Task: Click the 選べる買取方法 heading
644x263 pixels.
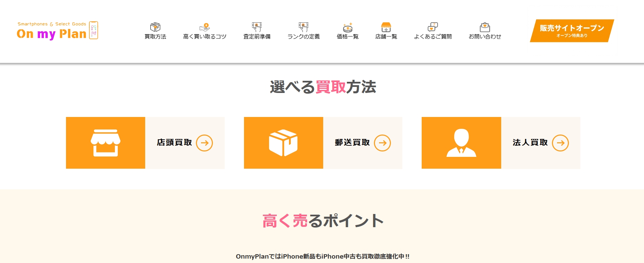Action: point(323,87)
